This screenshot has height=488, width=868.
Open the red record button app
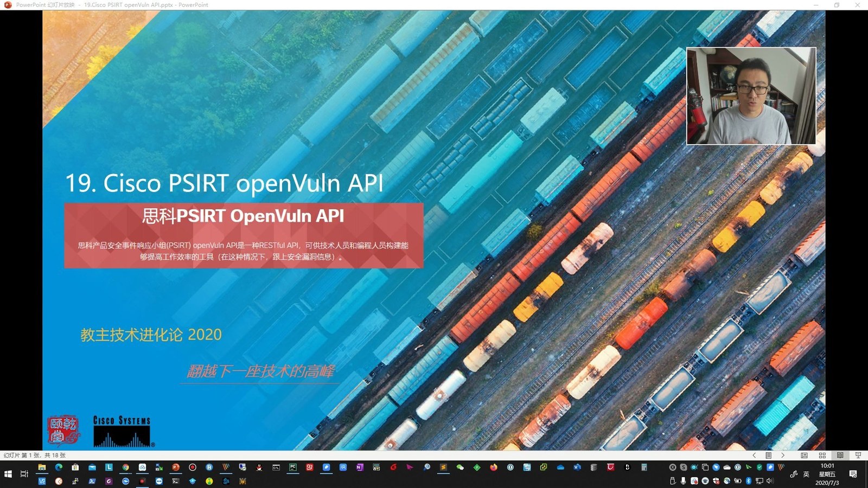click(193, 467)
